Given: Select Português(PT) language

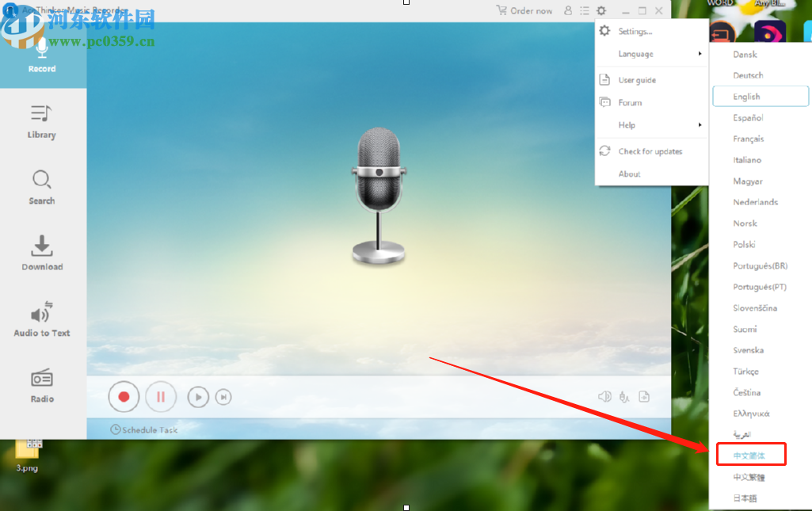Looking at the screenshot, I should click(x=761, y=287).
